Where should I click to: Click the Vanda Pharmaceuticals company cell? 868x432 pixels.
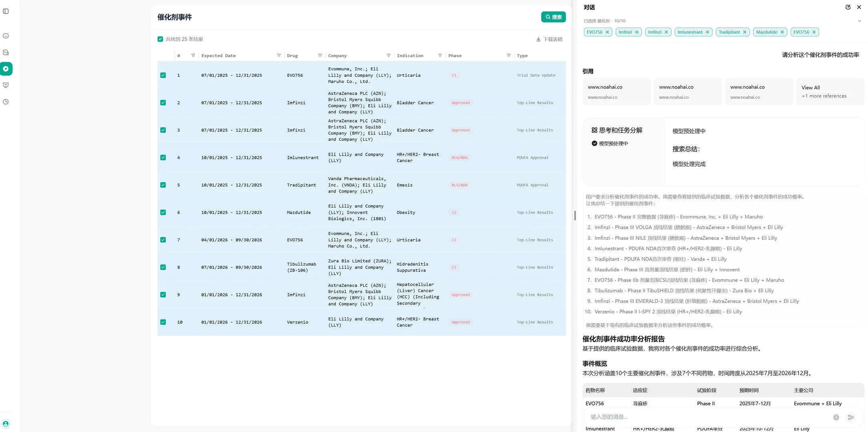357,185
